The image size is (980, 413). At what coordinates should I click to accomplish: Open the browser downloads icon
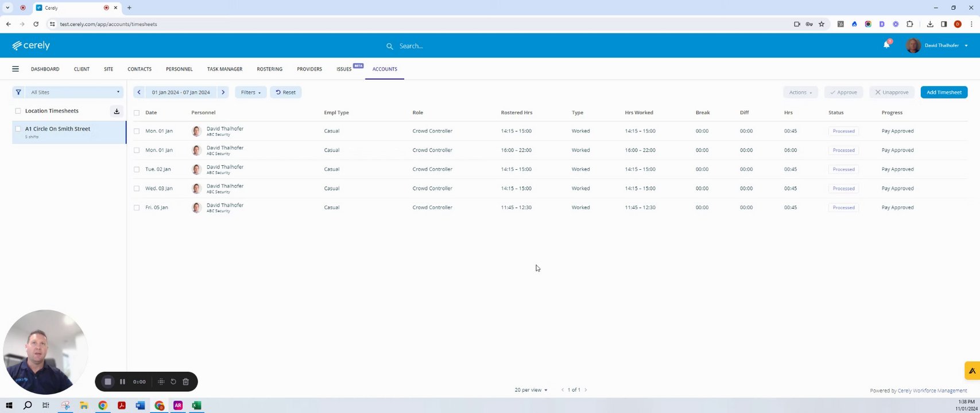click(930, 24)
